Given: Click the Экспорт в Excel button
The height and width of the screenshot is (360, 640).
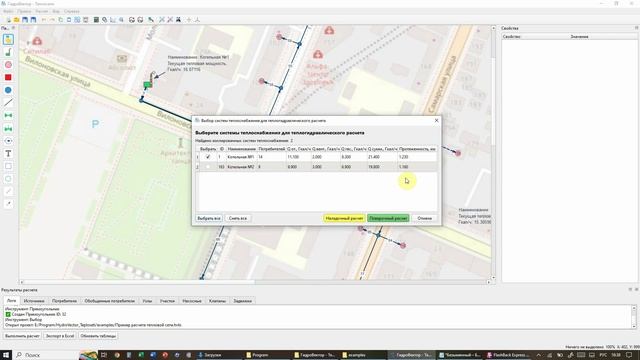Looking at the screenshot, I should pos(60,336).
